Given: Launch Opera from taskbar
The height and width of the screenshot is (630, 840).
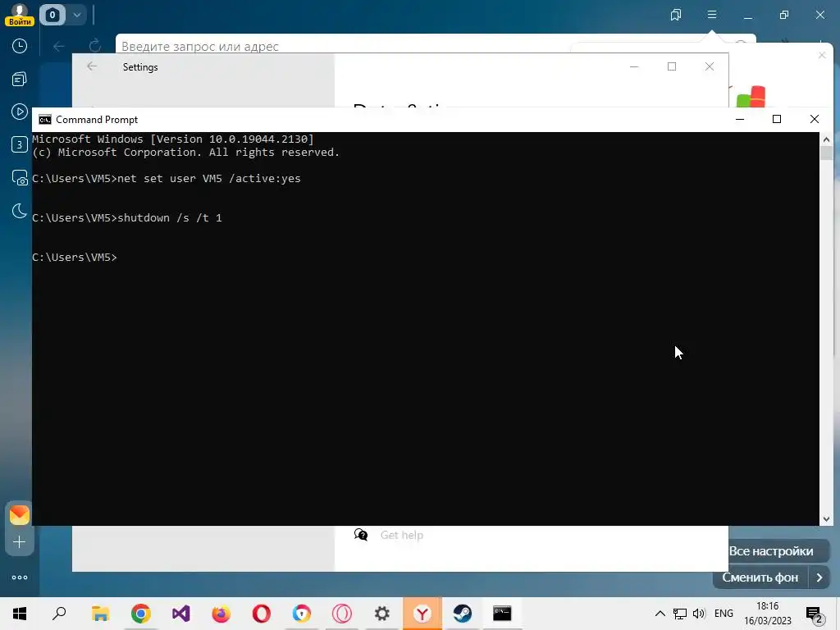Looking at the screenshot, I should click(262, 614).
